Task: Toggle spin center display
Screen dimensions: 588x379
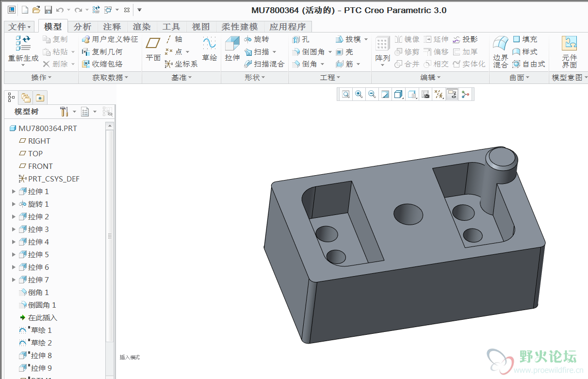Action: pos(465,95)
